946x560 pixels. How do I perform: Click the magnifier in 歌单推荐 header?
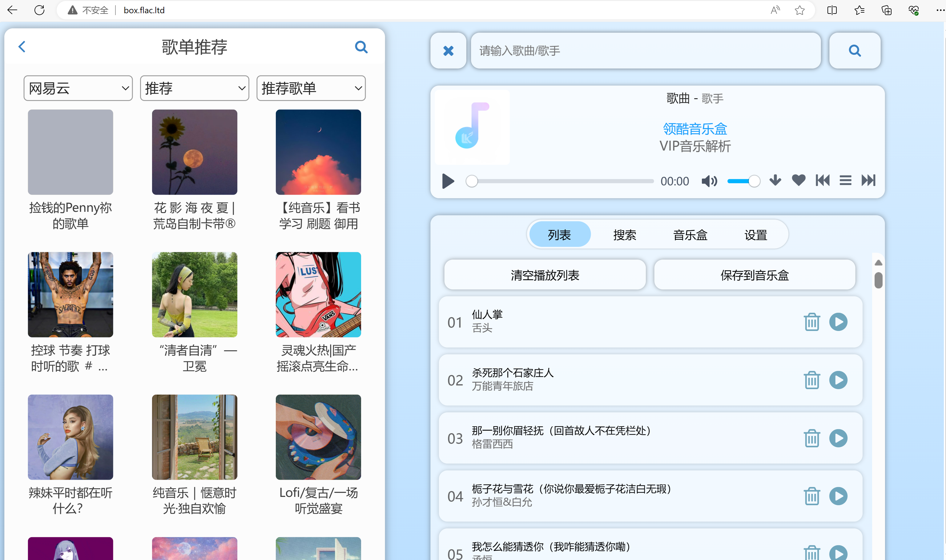tap(361, 47)
